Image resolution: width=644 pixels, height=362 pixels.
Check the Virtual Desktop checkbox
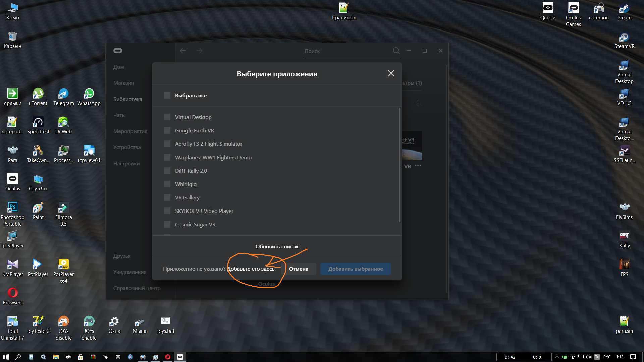click(167, 117)
